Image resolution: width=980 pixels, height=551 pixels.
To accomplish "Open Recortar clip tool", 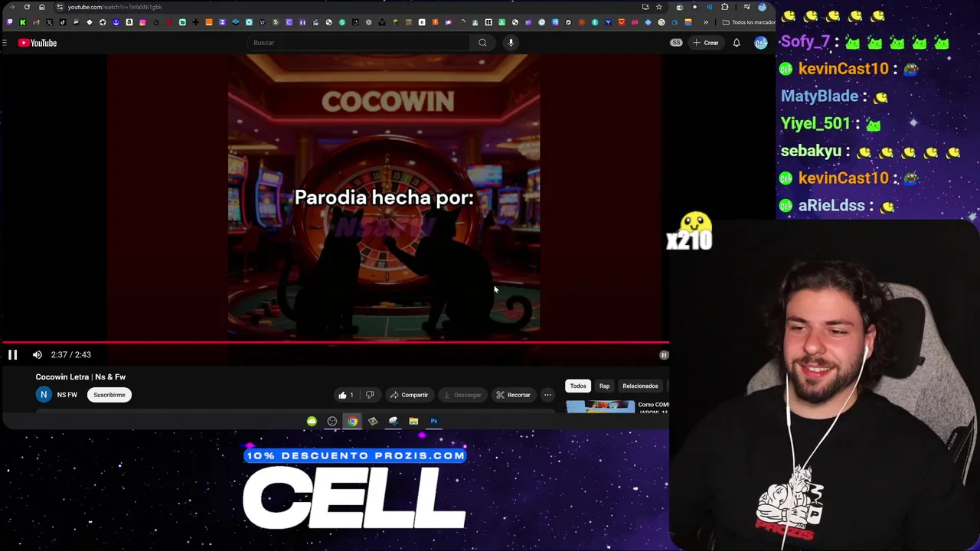I will click(513, 395).
